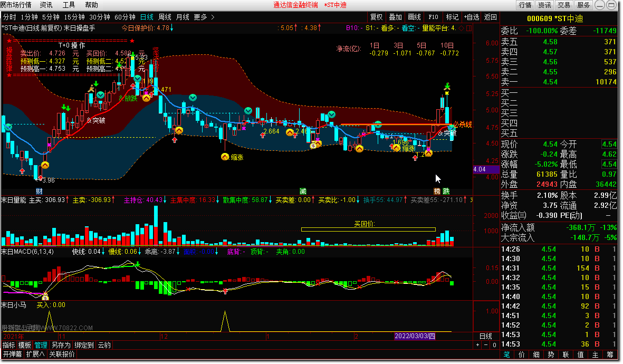623x364 pixels.
Task: Maximize the application window
Action: 611,5
